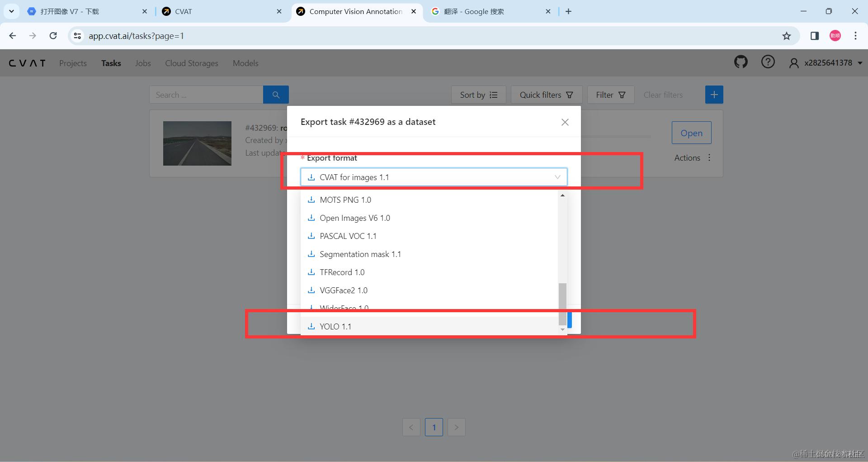Switch to 打开图像 V7 - 下载 tab
Viewport: 868px width, 462px height.
click(88, 11)
